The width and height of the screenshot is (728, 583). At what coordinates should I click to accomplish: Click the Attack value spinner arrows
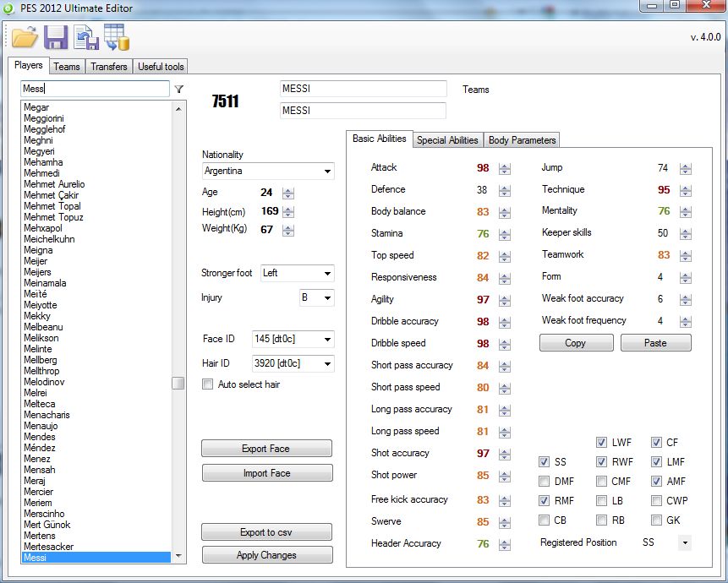[505, 168]
